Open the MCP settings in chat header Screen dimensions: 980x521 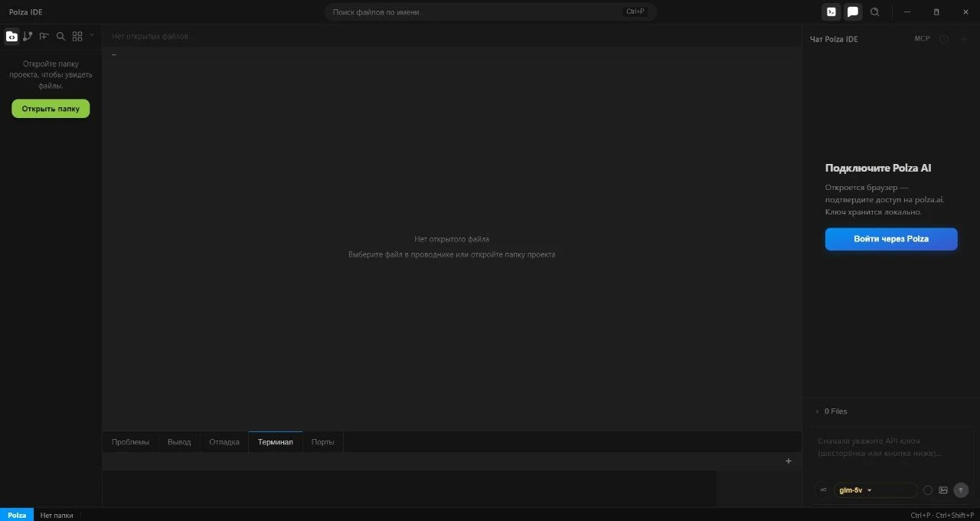[922, 38]
